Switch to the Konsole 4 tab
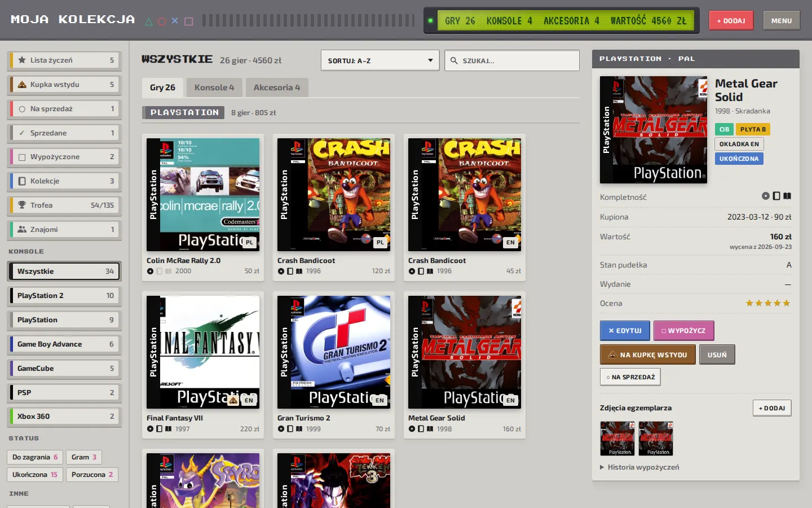 214,87
